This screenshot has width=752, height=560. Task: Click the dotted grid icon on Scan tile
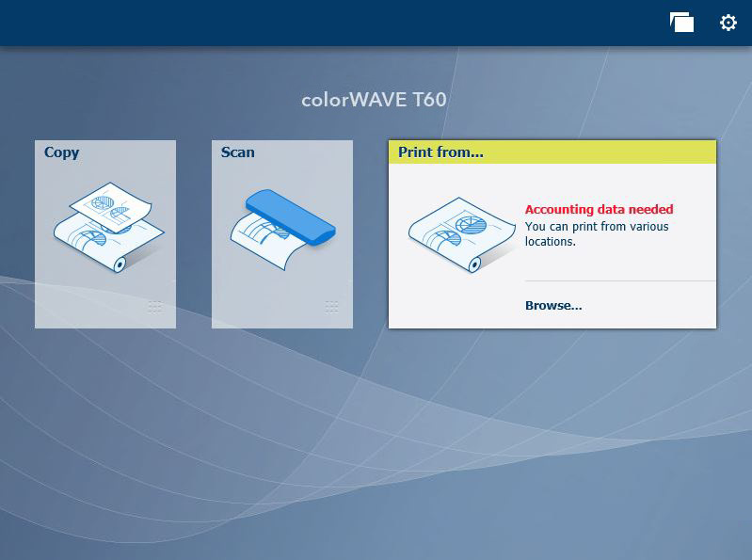coord(331,306)
